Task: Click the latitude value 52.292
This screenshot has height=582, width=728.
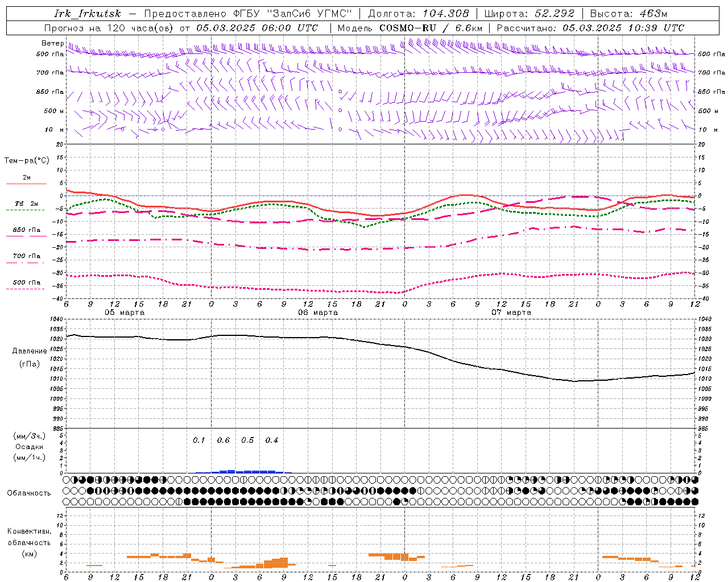Action: 555,14
